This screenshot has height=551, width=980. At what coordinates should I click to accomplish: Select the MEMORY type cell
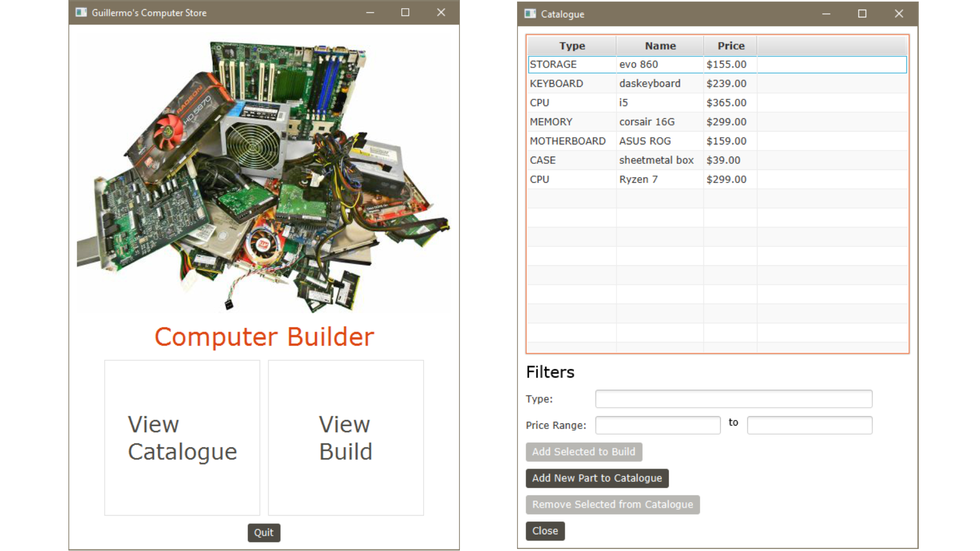click(572, 122)
